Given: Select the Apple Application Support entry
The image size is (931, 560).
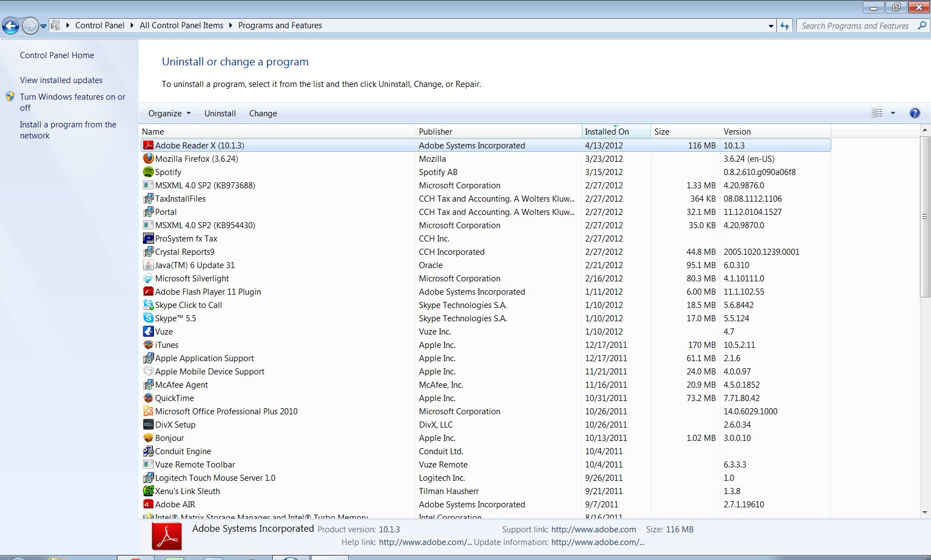Looking at the screenshot, I should point(486,358).
